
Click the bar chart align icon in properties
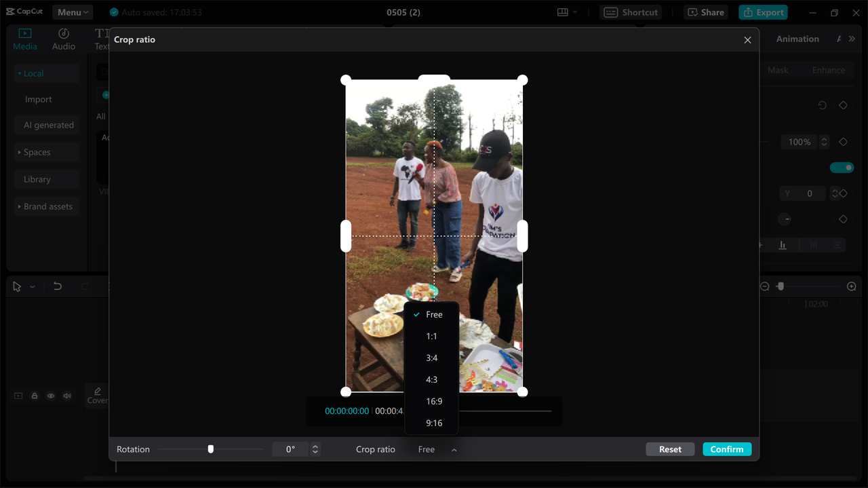coord(783,245)
